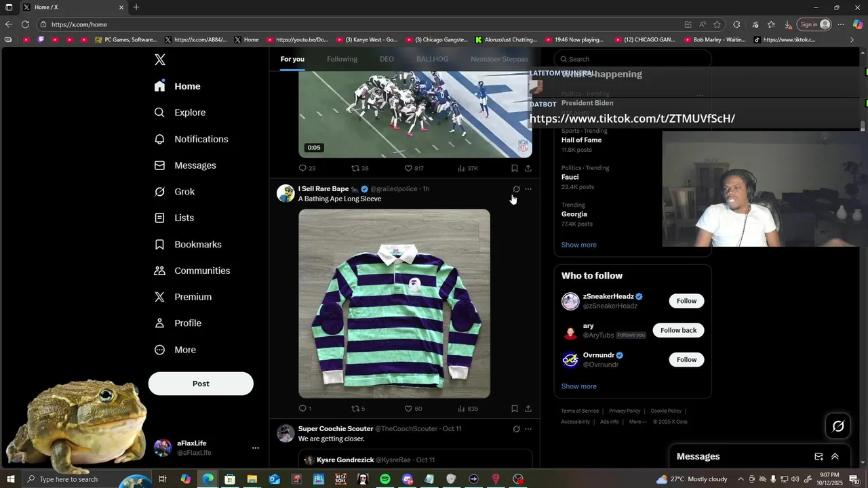This screenshot has height=488, width=868.
Task: Open Home in the sidebar
Action: click(178, 86)
